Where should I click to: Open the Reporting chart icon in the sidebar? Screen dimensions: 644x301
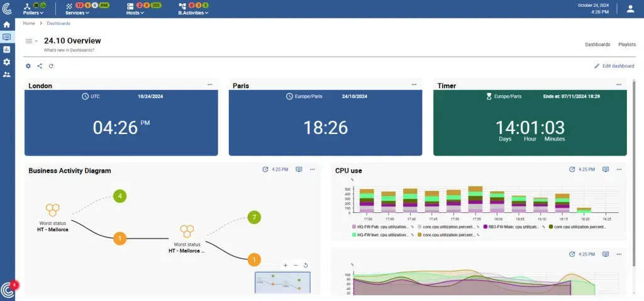tap(6, 49)
